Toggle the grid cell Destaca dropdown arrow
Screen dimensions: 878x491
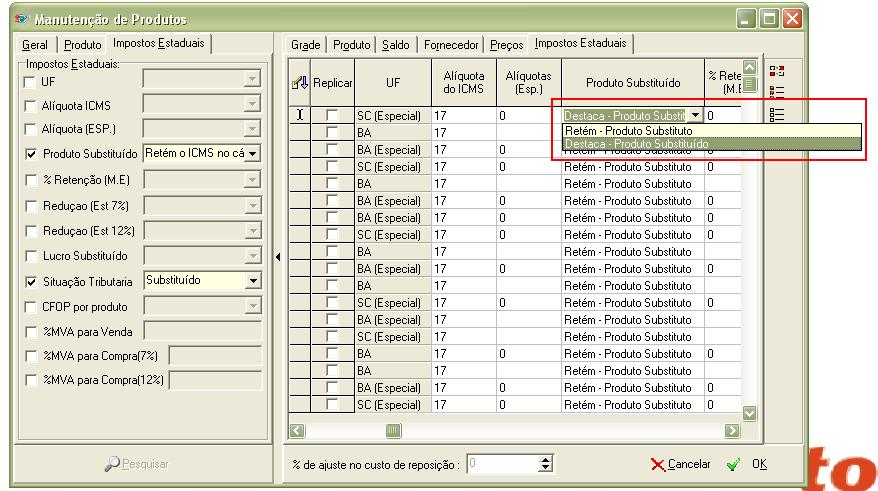[x=695, y=115]
